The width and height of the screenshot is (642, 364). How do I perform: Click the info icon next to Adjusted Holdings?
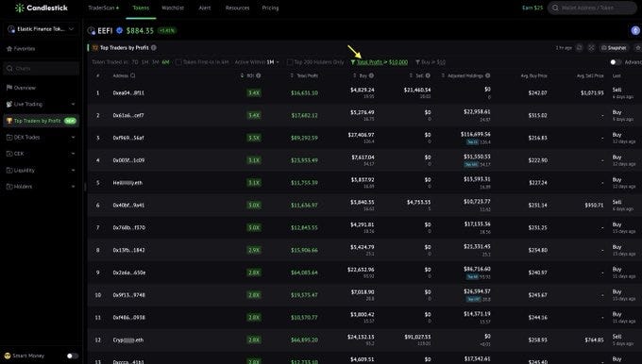click(x=488, y=75)
